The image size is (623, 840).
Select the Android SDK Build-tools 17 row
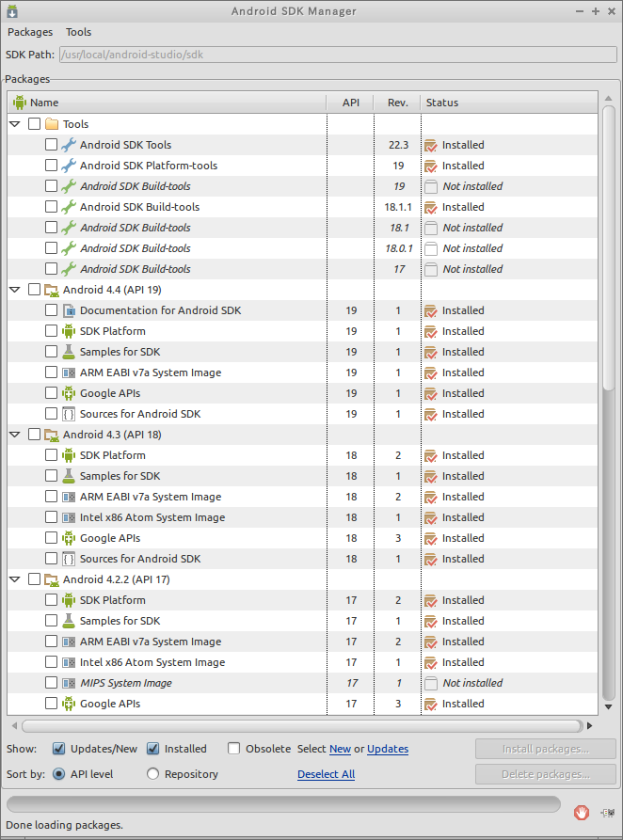[x=302, y=269]
